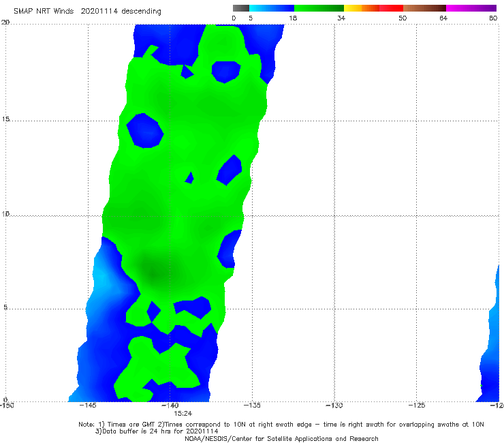Click the green segment of the color bar
504x443 pixels.
(319, 8)
